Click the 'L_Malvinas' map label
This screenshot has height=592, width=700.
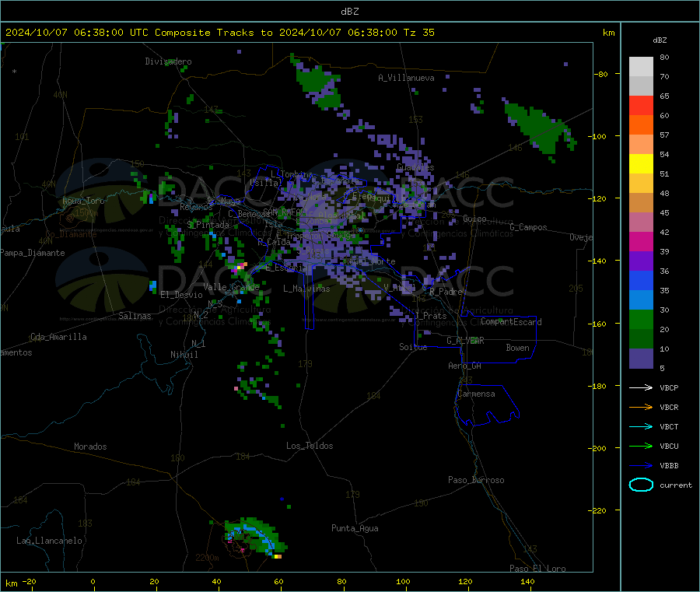306,289
